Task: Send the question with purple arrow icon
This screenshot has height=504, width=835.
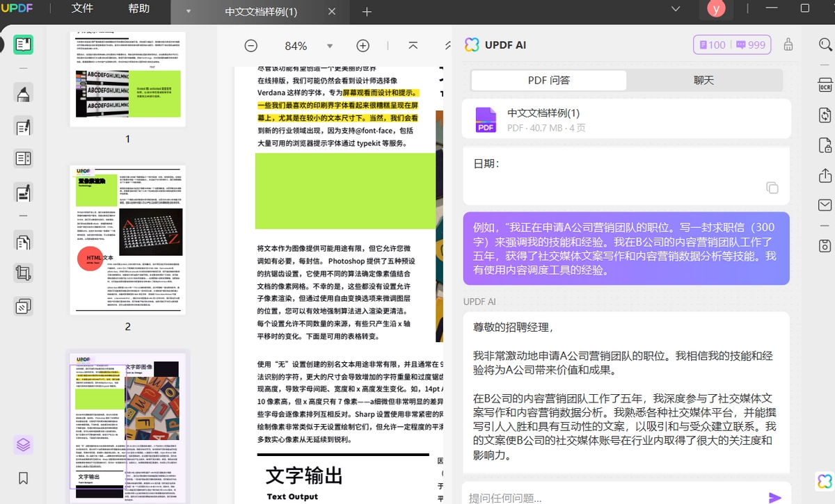Action: tap(774, 497)
